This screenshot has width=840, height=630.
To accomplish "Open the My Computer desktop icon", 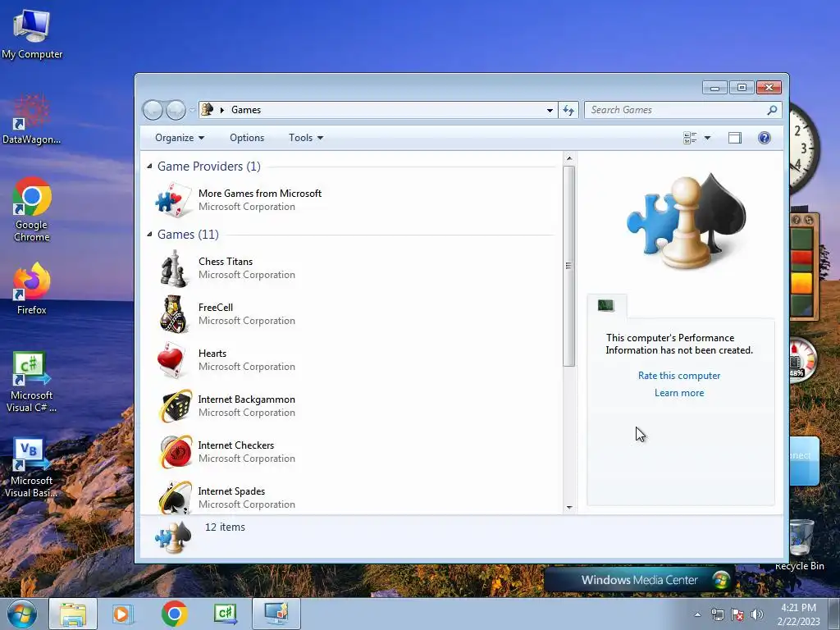I will click(x=32, y=33).
